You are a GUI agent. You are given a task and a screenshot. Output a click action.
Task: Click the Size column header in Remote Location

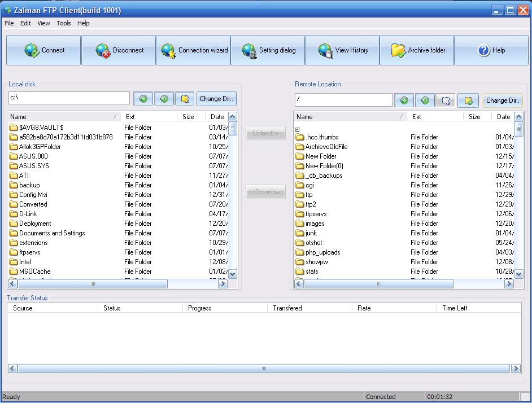click(x=477, y=117)
